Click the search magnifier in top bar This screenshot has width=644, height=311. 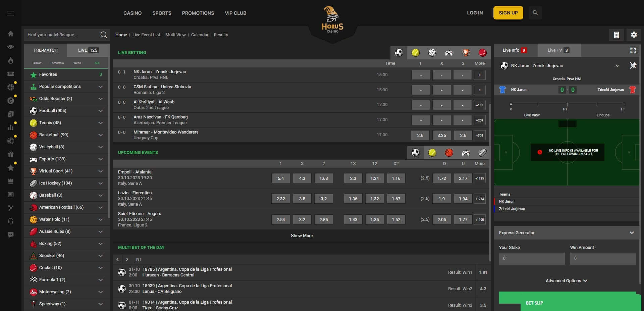535,13
